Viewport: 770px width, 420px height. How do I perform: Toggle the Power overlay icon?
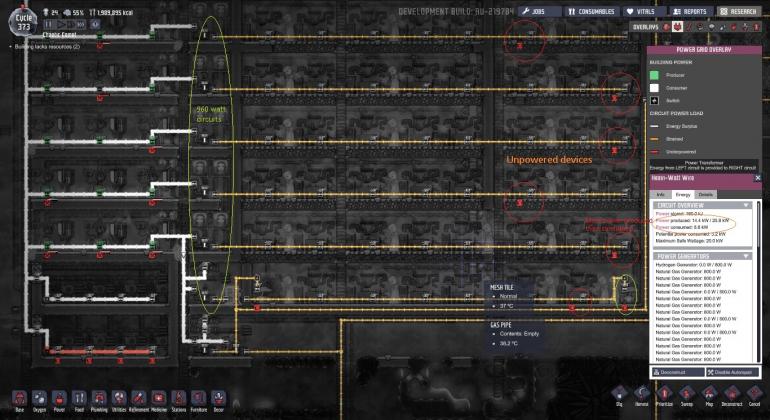coord(677,26)
